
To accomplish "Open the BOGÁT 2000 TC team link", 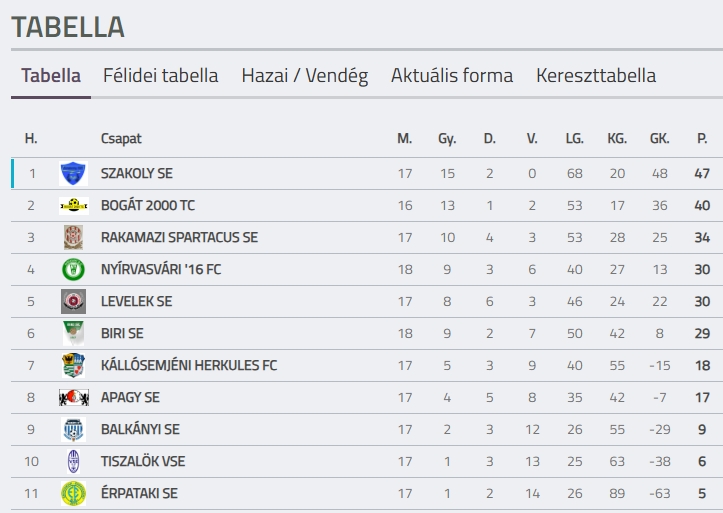I will click(x=148, y=205).
